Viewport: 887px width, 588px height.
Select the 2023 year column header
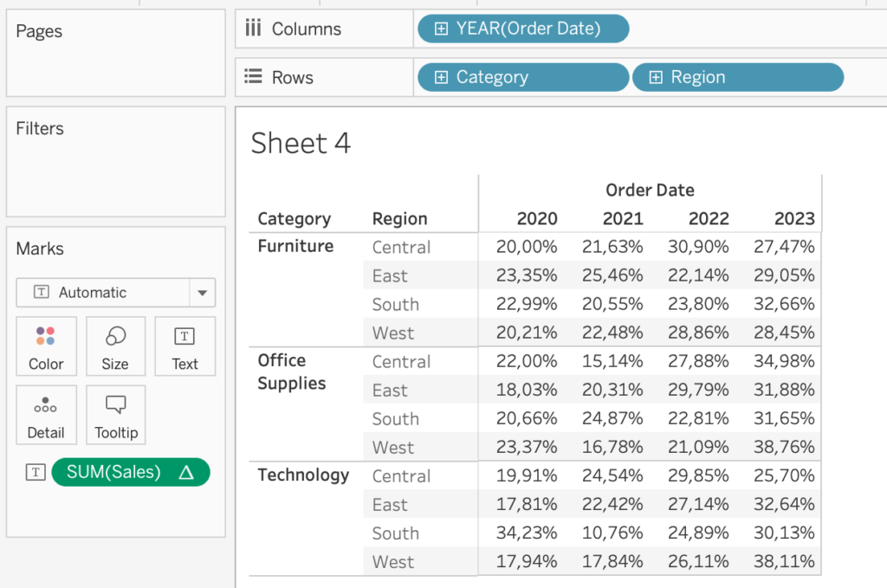point(794,219)
